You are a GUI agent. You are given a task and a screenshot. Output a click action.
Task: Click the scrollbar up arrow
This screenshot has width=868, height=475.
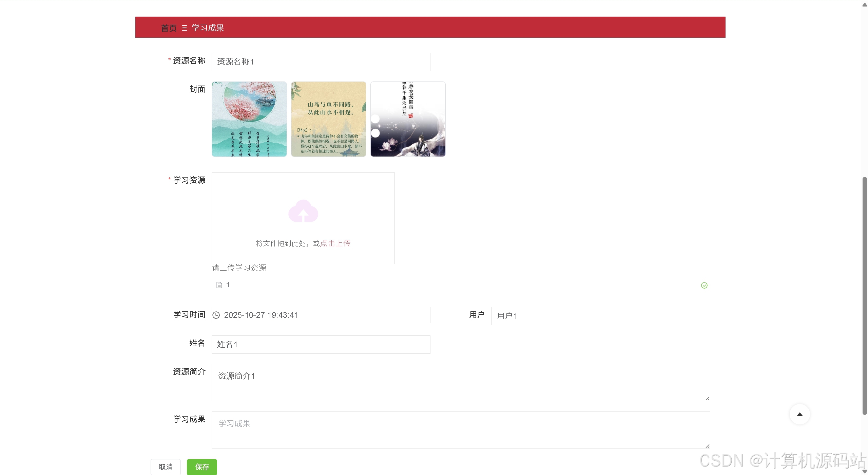point(865,4)
